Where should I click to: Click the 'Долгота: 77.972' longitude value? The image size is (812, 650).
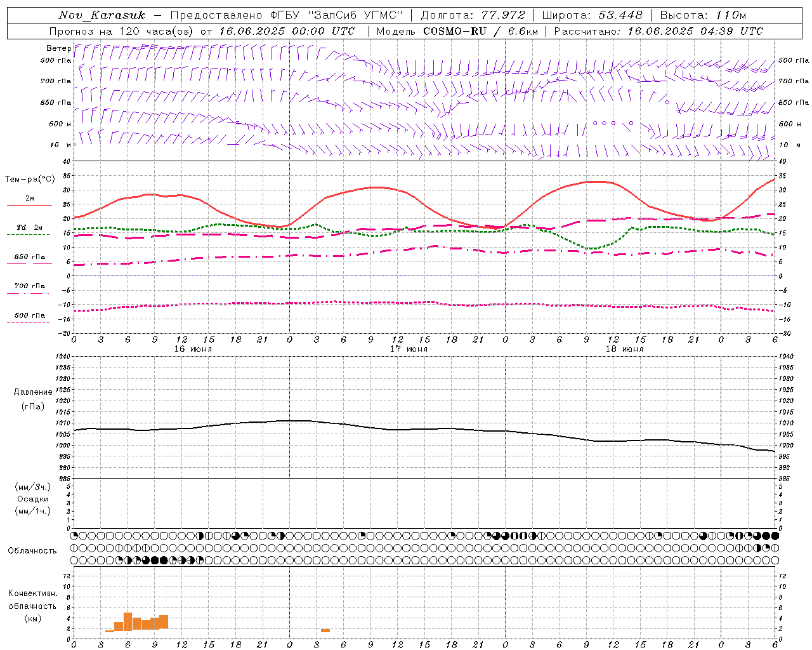click(473, 15)
